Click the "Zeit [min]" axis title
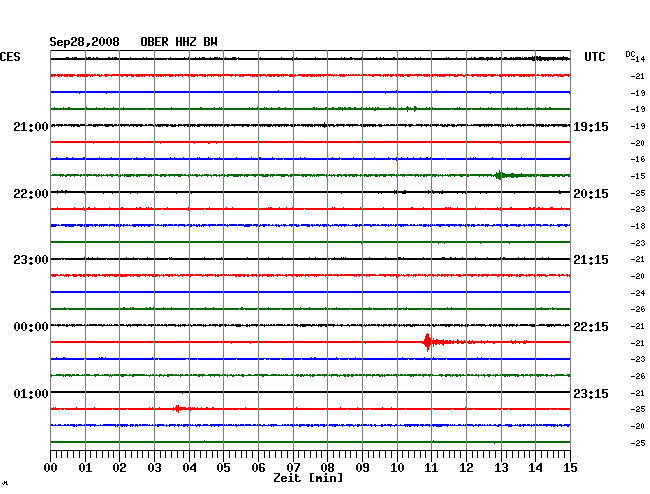 point(308,478)
